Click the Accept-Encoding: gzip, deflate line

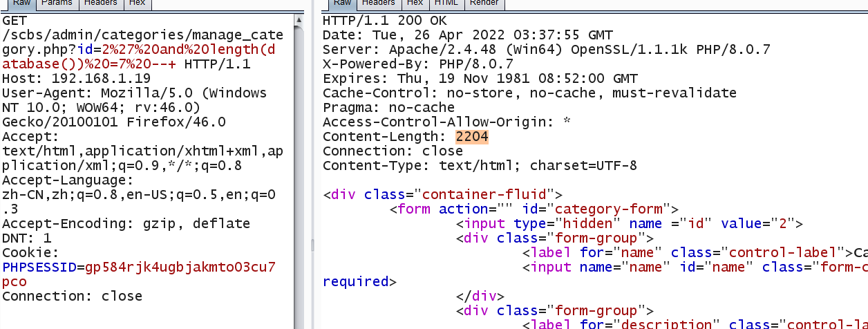tap(126, 223)
